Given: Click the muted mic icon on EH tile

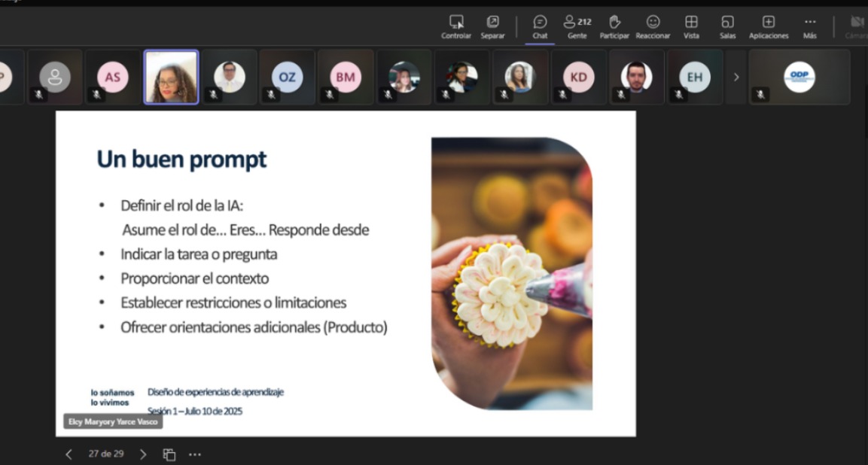Looking at the screenshot, I should click(x=679, y=95).
